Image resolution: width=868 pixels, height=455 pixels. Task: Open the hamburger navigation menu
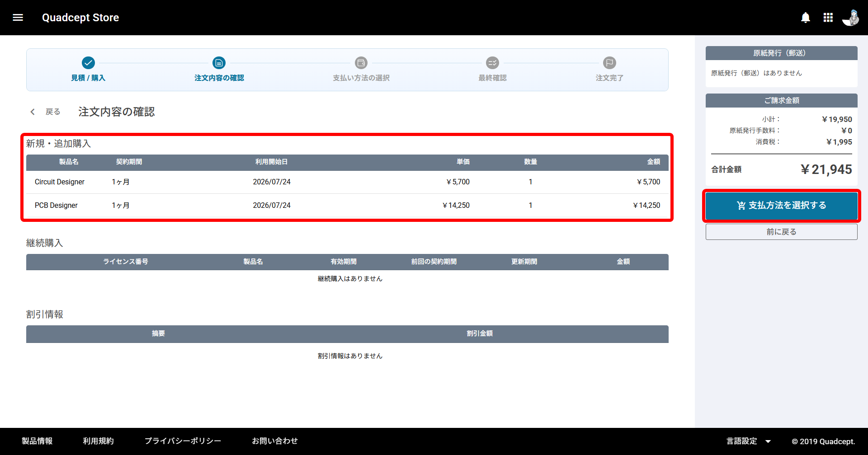tap(18, 18)
